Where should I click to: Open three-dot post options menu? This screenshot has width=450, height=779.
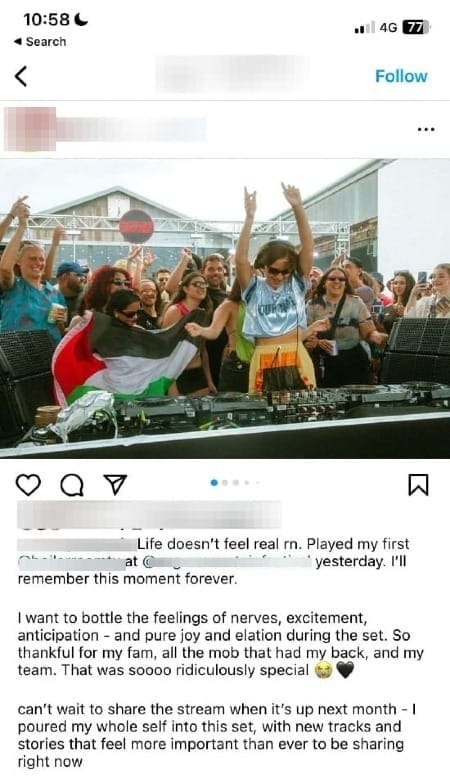click(426, 129)
